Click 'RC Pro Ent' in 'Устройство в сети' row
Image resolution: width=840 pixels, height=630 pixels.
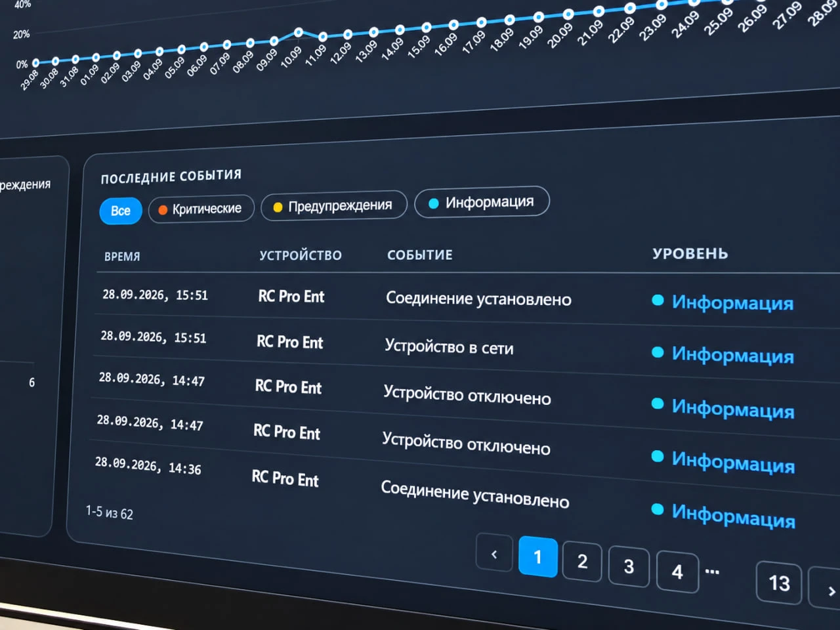click(289, 342)
